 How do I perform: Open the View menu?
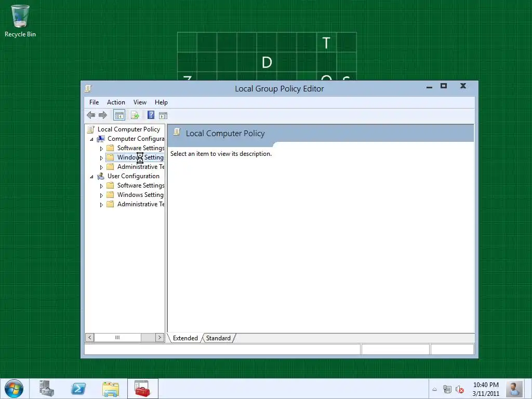140,102
